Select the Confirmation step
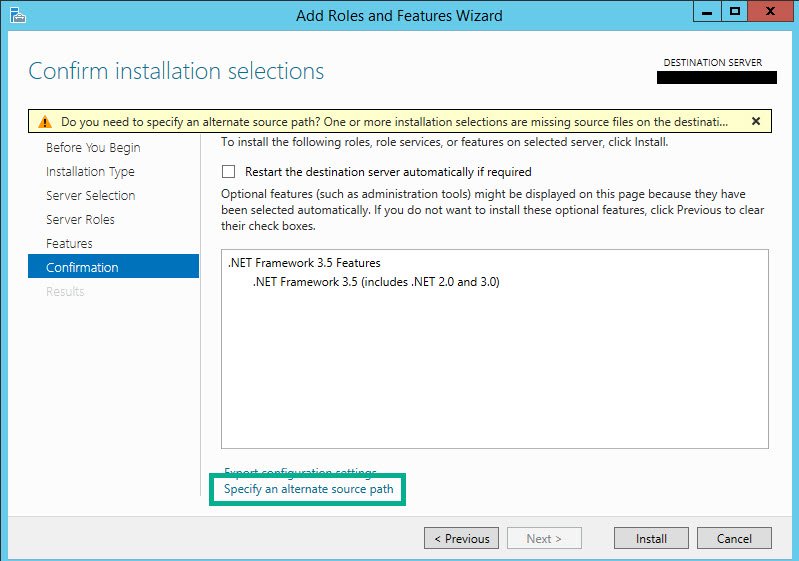 click(113, 266)
